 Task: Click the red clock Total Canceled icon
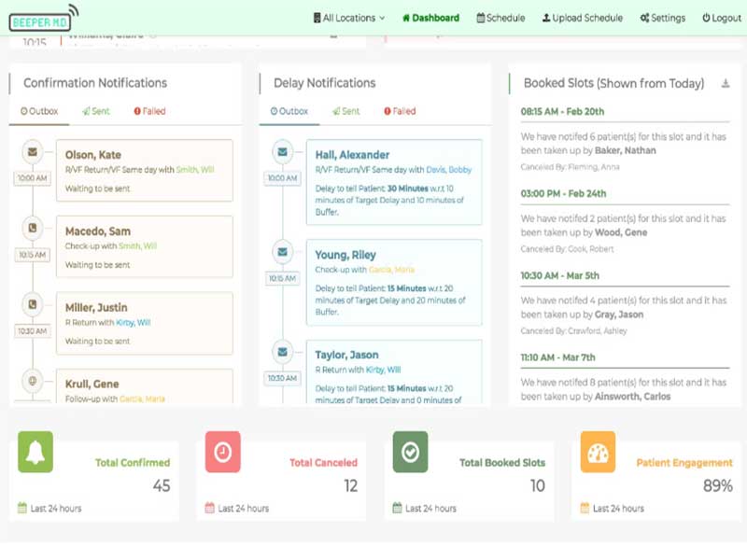pos(222,452)
